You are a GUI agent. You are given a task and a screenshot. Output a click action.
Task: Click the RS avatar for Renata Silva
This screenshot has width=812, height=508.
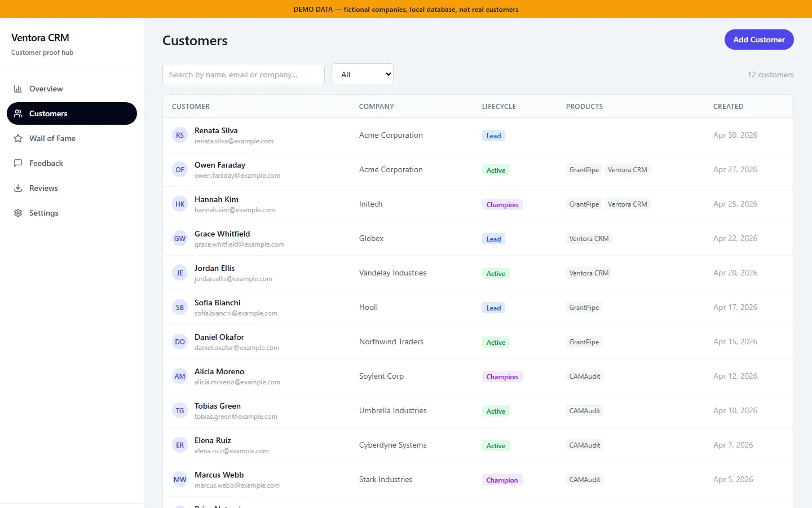pos(180,135)
